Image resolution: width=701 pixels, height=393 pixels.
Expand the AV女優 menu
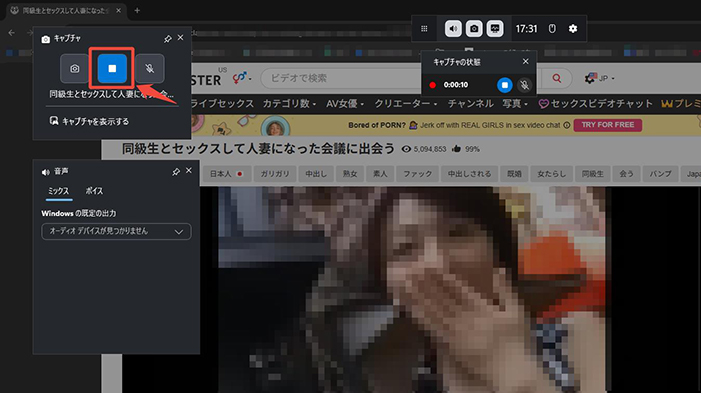coord(345,104)
